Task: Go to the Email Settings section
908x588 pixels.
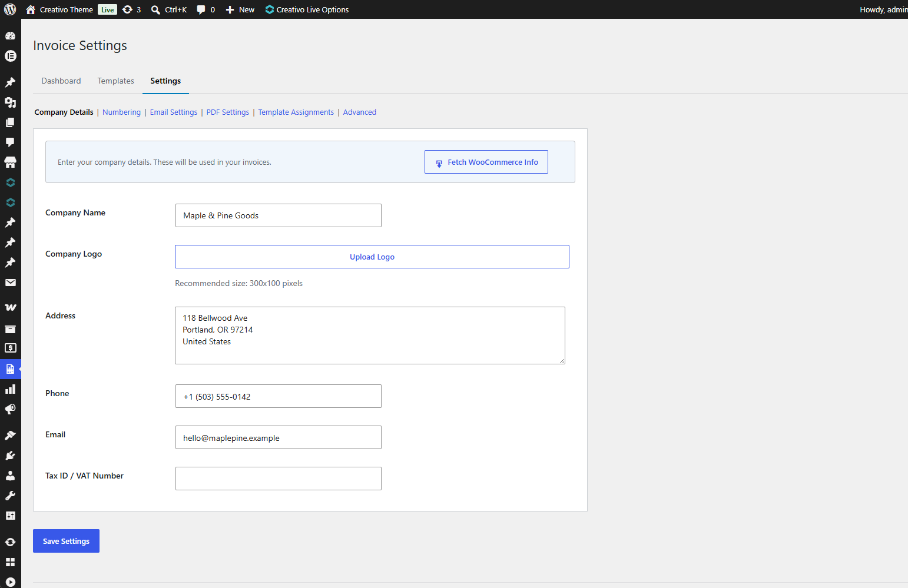Action: point(174,112)
